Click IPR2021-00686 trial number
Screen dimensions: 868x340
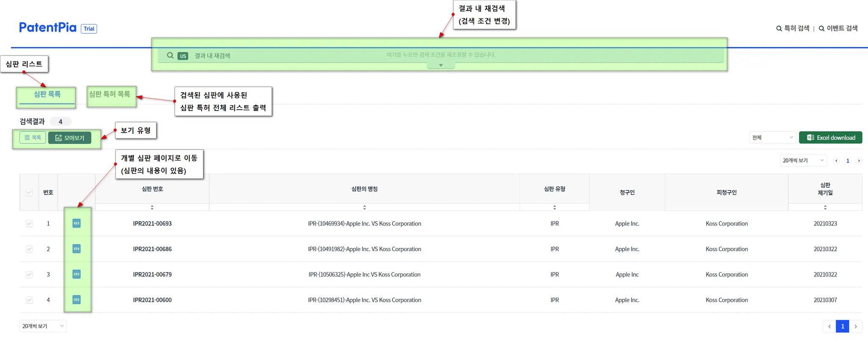point(152,249)
